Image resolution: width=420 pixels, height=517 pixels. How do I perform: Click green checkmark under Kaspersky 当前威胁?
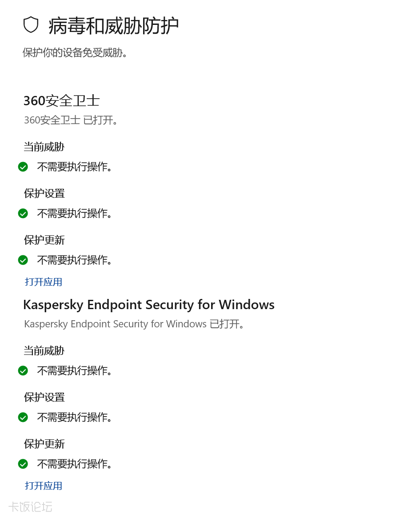(x=23, y=370)
